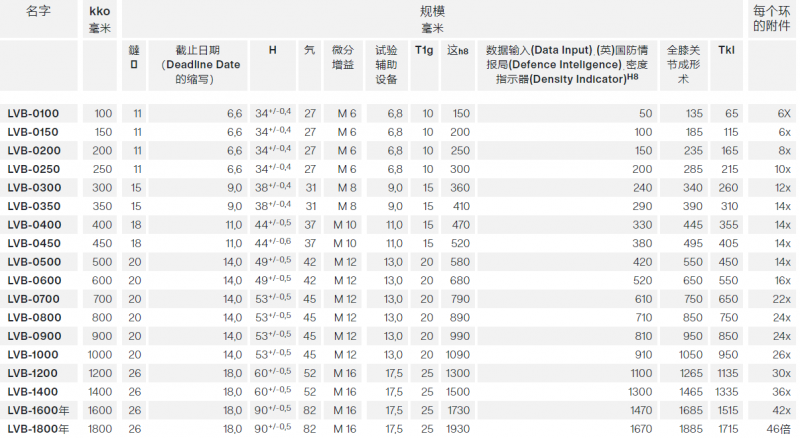Select the 580 value in LVB-0500 row
This screenshot has height=438, width=800.
click(460, 262)
